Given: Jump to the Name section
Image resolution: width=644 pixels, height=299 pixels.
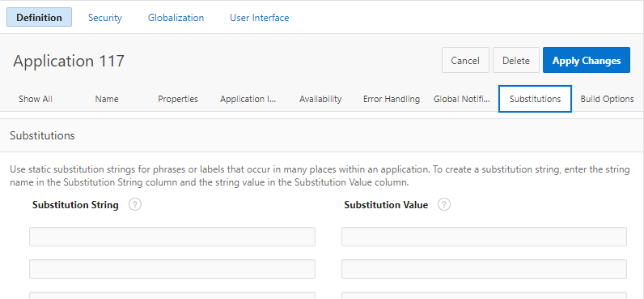Looking at the screenshot, I should click(x=107, y=99).
